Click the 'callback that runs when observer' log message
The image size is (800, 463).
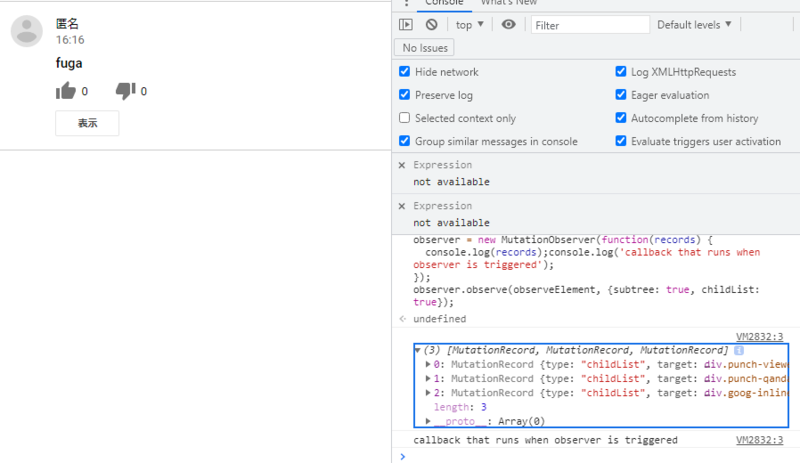point(545,440)
